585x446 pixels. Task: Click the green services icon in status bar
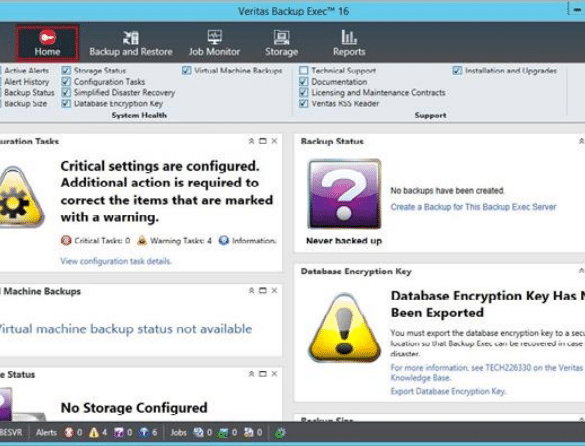(x=280, y=433)
